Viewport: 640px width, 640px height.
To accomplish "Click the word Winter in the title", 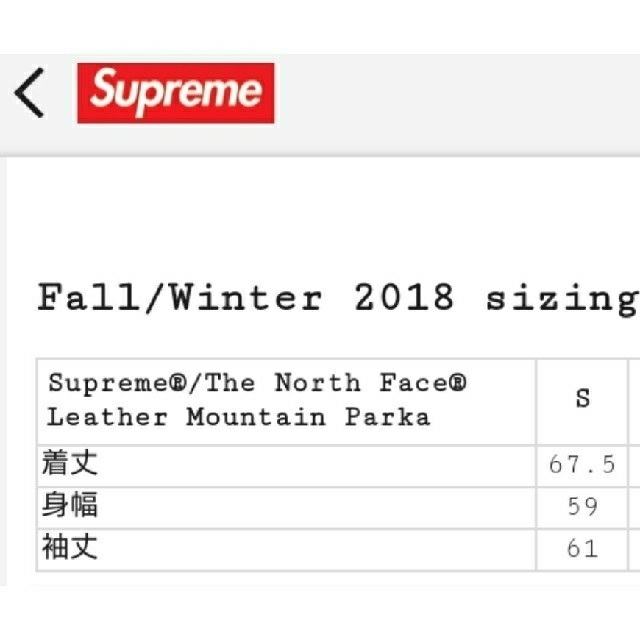I will pos(247,297).
